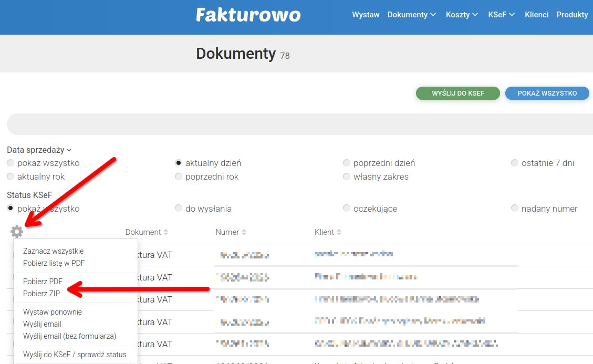This screenshot has height=364, width=593.
Task: Expand the Koszty navigation dropdown
Action: point(462,15)
